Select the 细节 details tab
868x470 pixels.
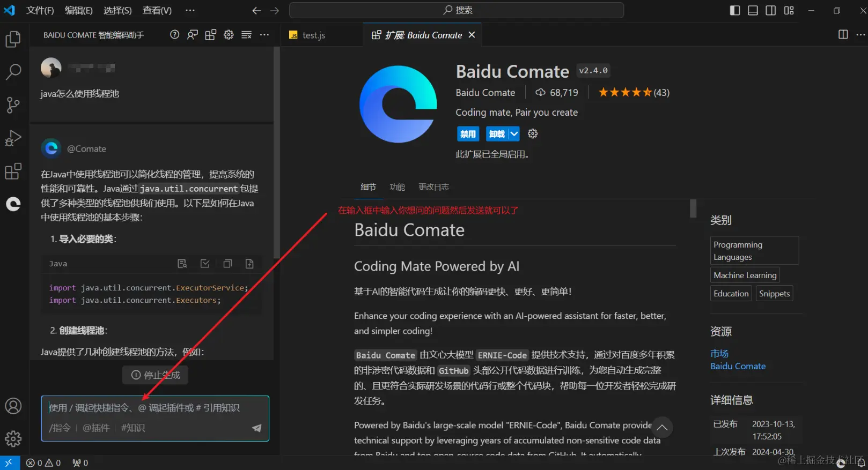(369, 187)
